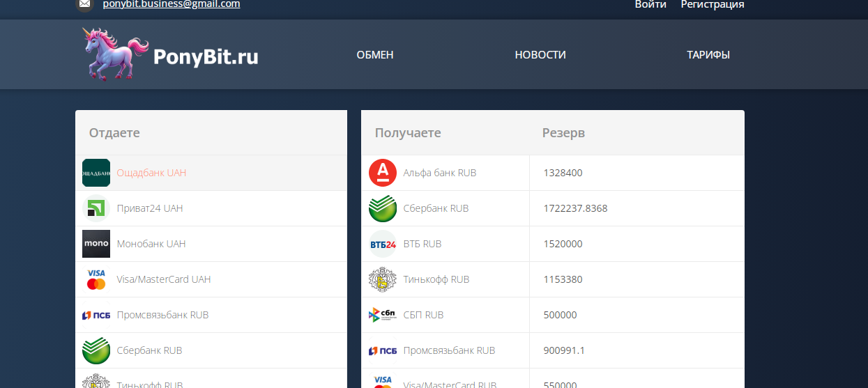Select Промсвязьбанк RUB in Получаете list
This screenshot has height=388, width=868.
click(449, 350)
